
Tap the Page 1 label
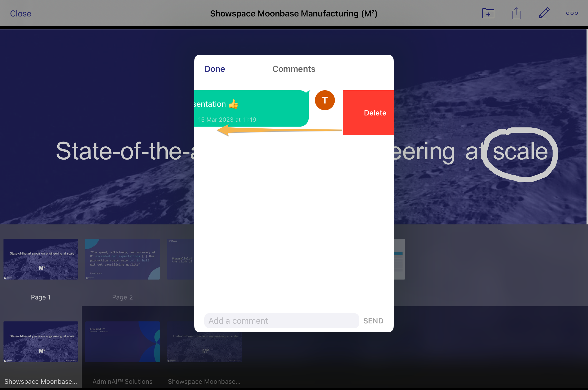click(41, 297)
